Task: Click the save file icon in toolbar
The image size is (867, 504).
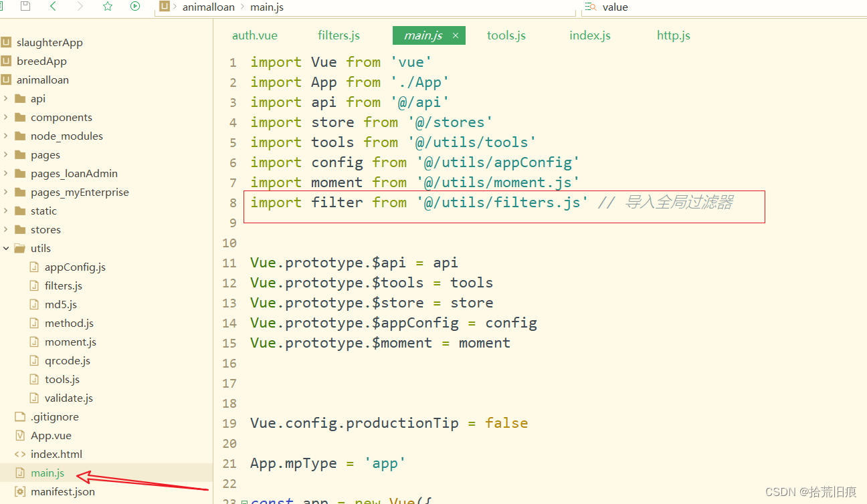Action: tap(25, 7)
